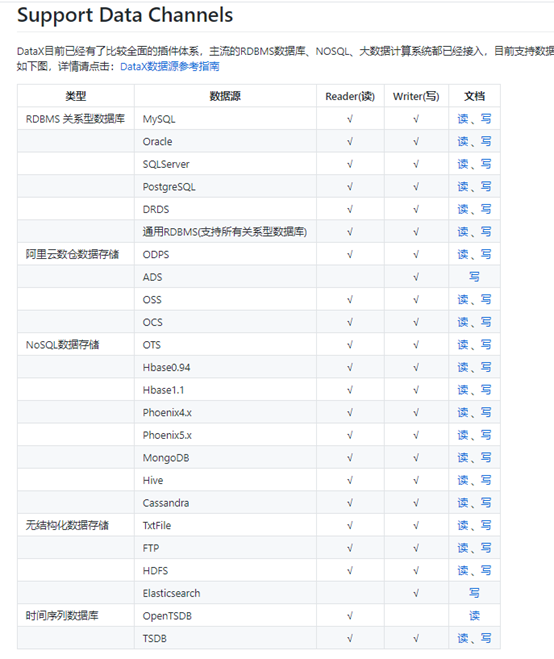The height and width of the screenshot is (659, 554).
Task: Select the Support Data Channels heading
Action: pyautogui.click(x=125, y=15)
